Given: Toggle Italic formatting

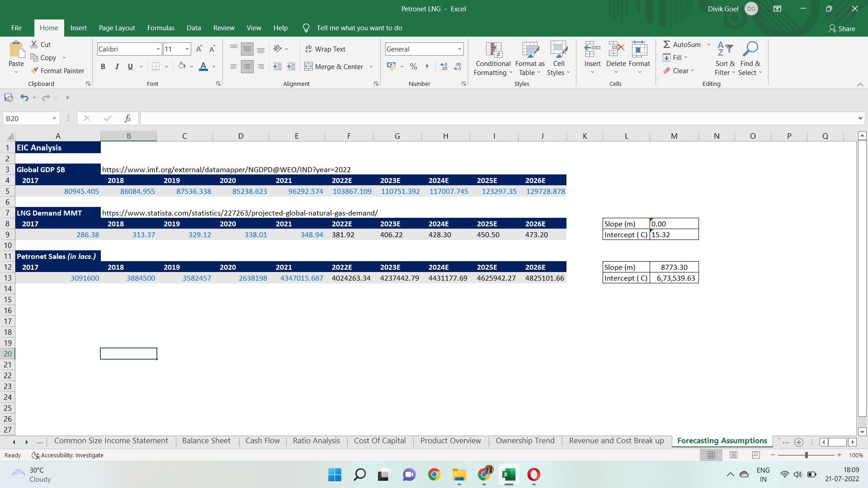Looking at the screenshot, I should [x=117, y=66].
